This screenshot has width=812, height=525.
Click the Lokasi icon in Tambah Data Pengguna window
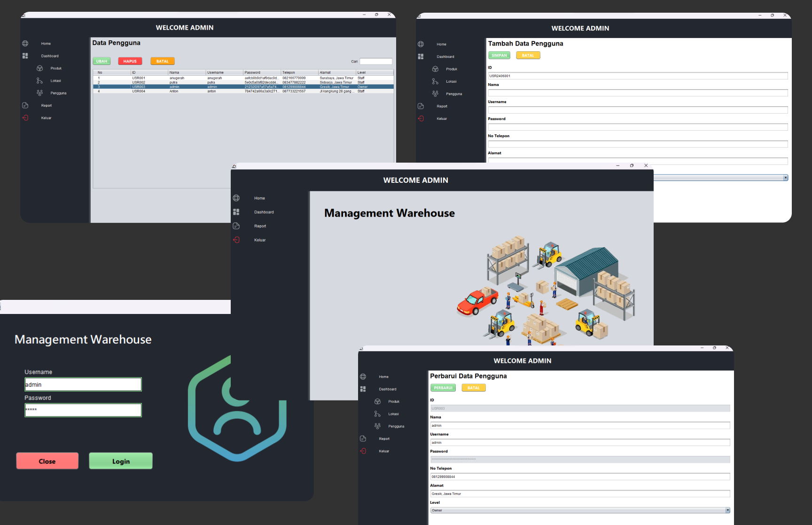pyautogui.click(x=435, y=81)
